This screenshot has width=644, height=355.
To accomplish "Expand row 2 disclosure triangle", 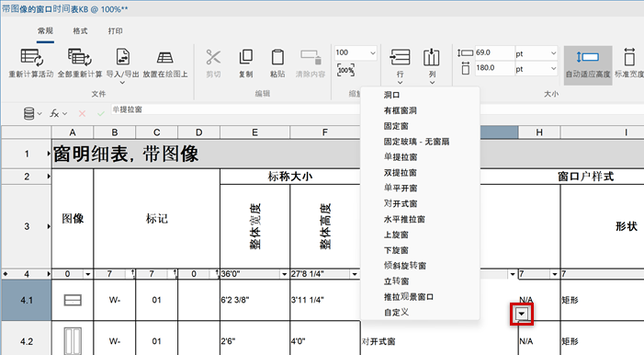I will (49, 177).
